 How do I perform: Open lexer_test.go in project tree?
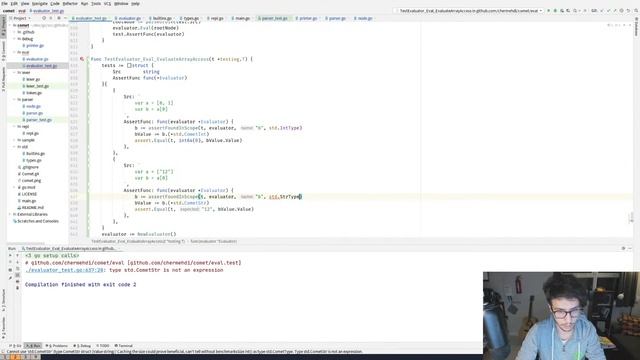pyautogui.click(x=37, y=86)
